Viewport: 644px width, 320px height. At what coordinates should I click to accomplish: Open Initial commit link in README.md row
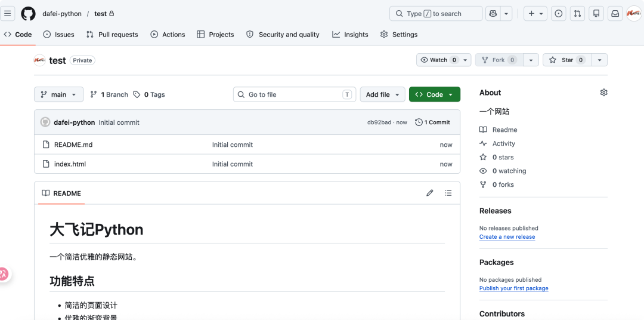[233, 145]
